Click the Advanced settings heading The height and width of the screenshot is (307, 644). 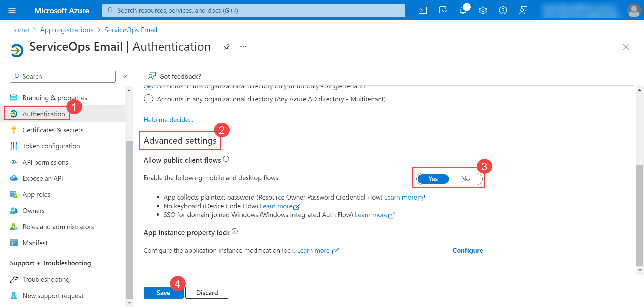tap(180, 141)
